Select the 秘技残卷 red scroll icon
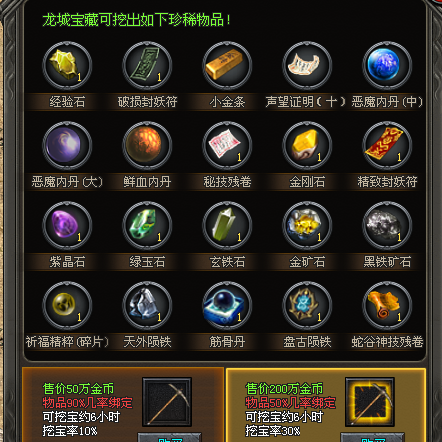This screenshot has width=442, height=442. coord(227,145)
